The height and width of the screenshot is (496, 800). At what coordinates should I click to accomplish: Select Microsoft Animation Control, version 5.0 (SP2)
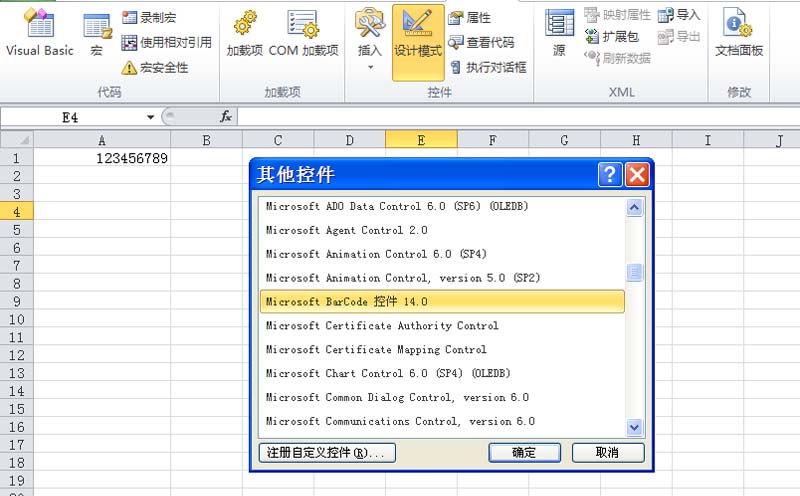click(442, 278)
